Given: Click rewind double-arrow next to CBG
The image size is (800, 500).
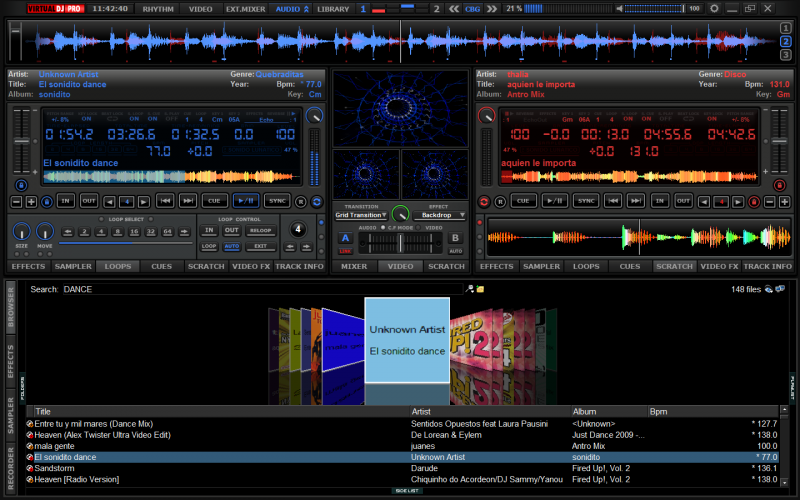Looking at the screenshot, I should 454,9.
